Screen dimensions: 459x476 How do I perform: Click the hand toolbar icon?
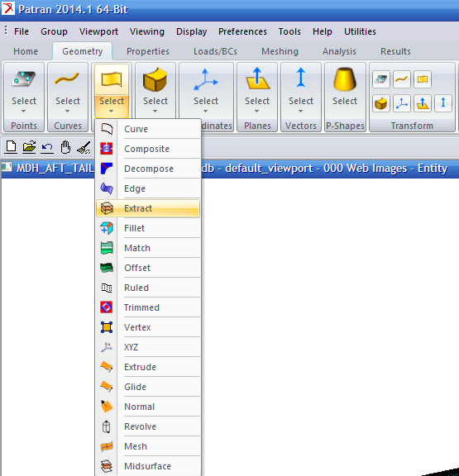(65, 147)
